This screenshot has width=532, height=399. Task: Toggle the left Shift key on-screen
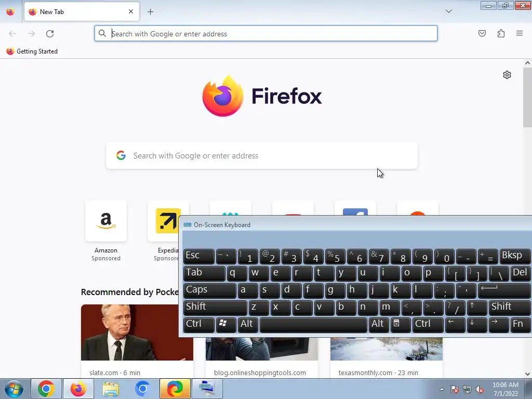pyautogui.click(x=215, y=308)
